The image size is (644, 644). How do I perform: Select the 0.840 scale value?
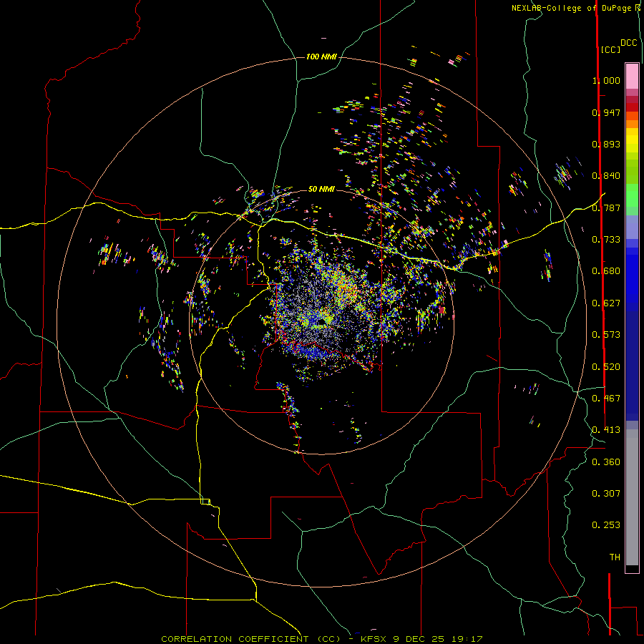click(606, 176)
